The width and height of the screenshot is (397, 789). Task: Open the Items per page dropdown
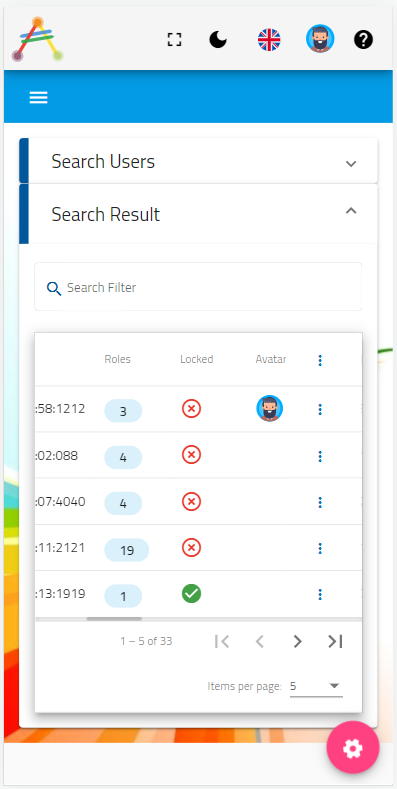tap(316, 686)
